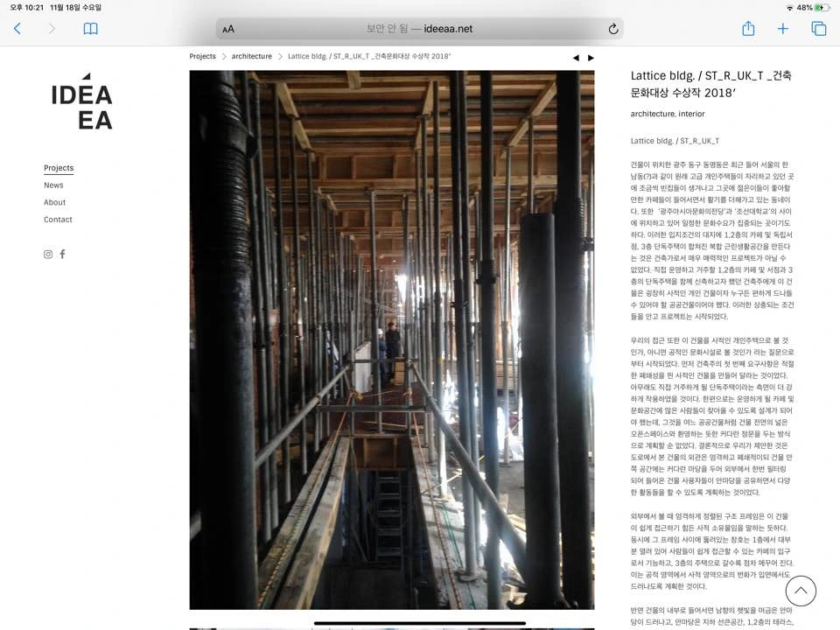This screenshot has width=840, height=630.
Task: Open the bookmarks book icon
Action: (x=90, y=28)
